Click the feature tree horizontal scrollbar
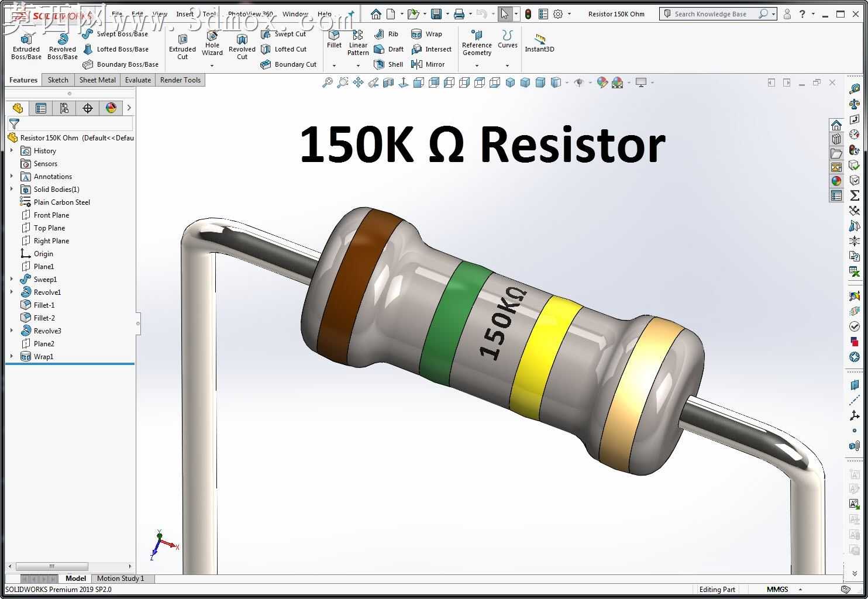Screen dimensions: 868x599 tap(52, 566)
